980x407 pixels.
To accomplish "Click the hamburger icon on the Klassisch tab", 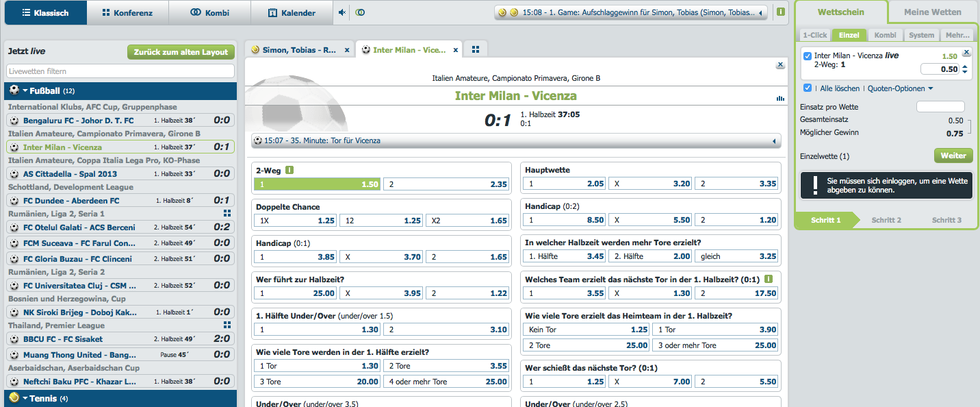I will point(27,12).
